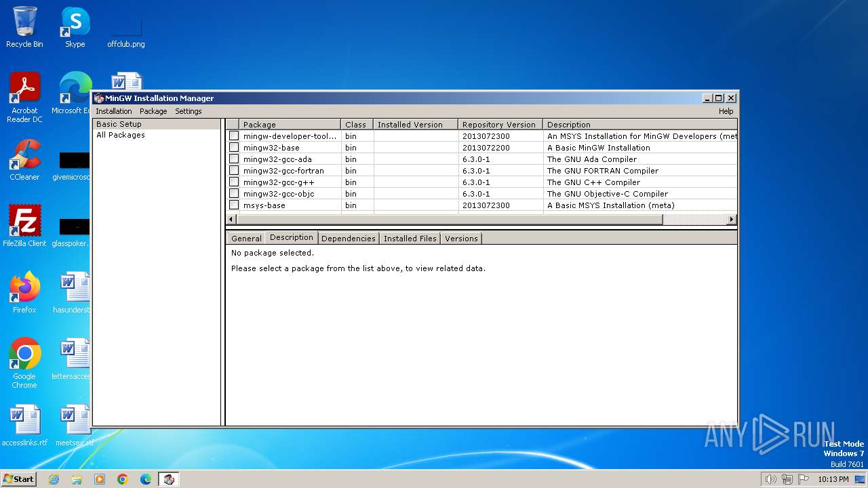Image resolution: width=868 pixels, height=488 pixels.
Task: Sort by the Class column header
Action: [357, 125]
